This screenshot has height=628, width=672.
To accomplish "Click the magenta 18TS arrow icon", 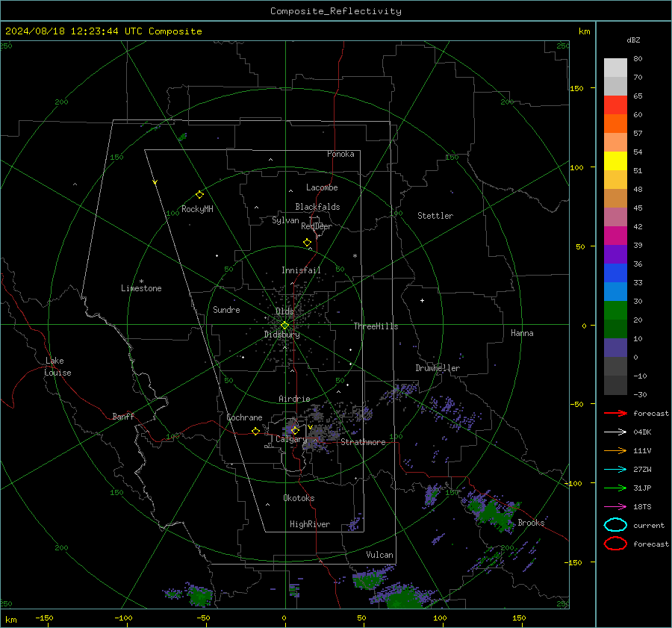I will [615, 507].
